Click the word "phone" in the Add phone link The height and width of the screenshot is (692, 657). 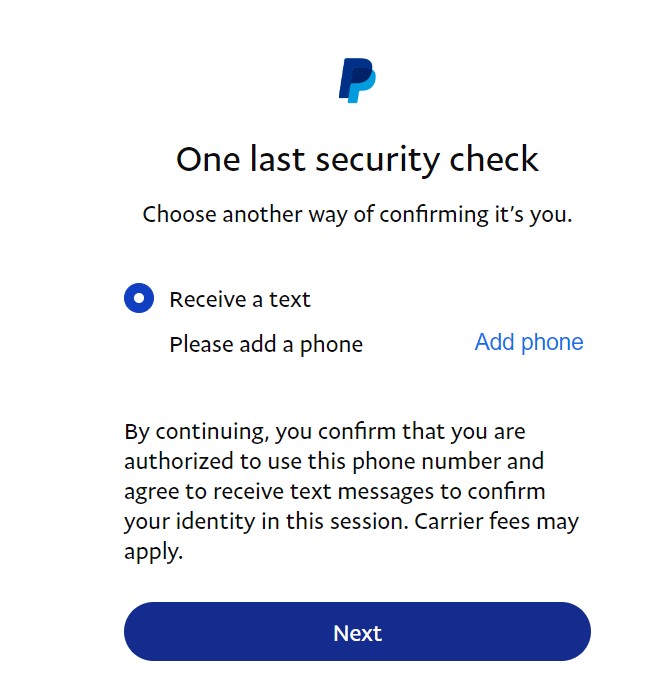point(554,342)
